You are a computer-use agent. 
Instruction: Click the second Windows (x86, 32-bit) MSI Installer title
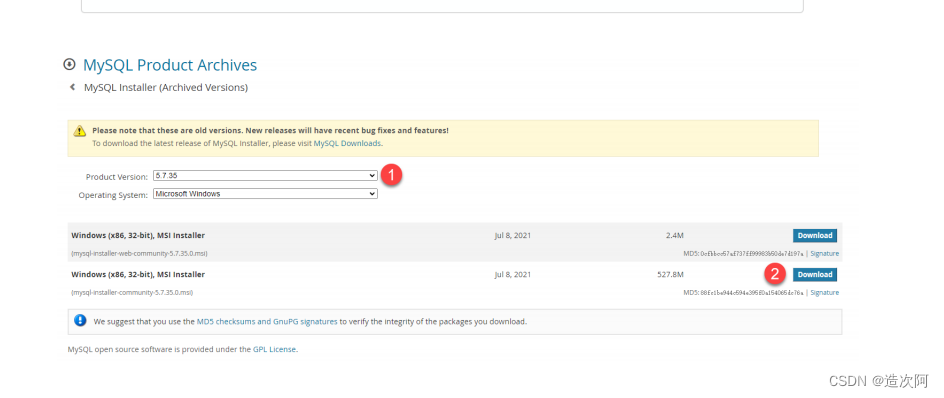point(138,275)
